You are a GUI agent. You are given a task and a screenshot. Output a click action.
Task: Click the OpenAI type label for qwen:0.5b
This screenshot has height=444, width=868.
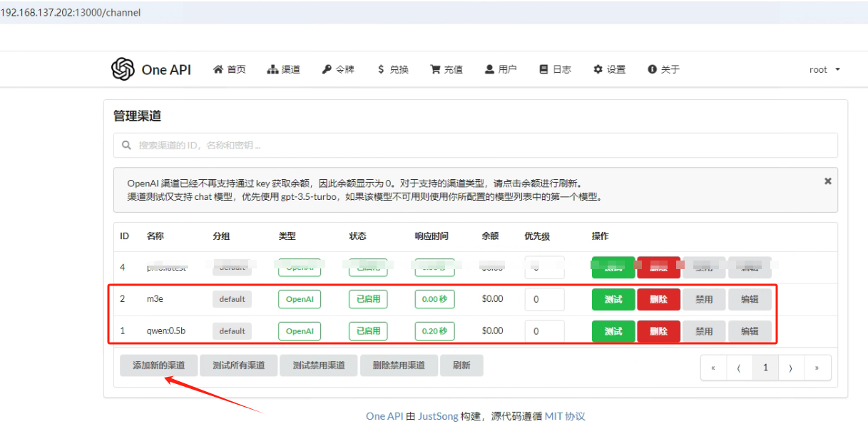[x=300, y=331]
